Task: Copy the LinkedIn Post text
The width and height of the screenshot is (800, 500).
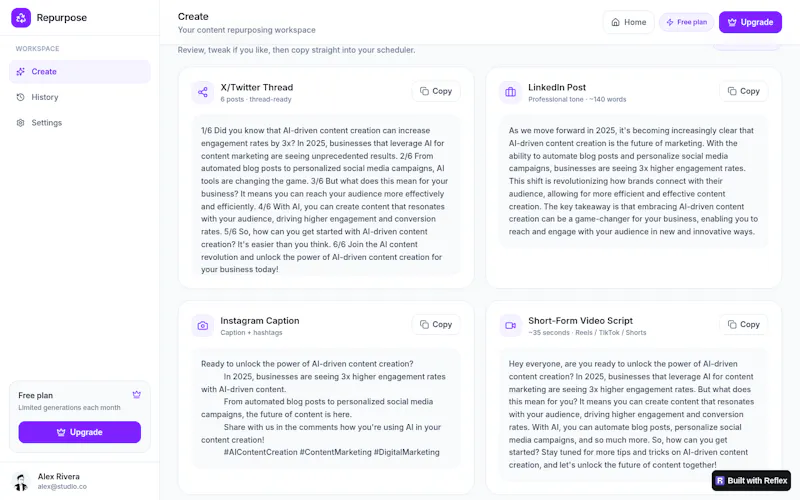Action: point(743,91)
